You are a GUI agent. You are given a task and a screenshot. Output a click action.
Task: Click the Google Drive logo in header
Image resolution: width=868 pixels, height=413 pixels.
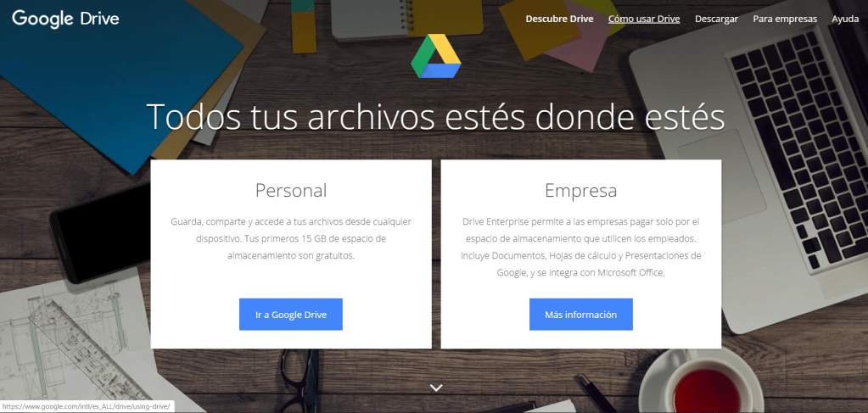[65, 19]
